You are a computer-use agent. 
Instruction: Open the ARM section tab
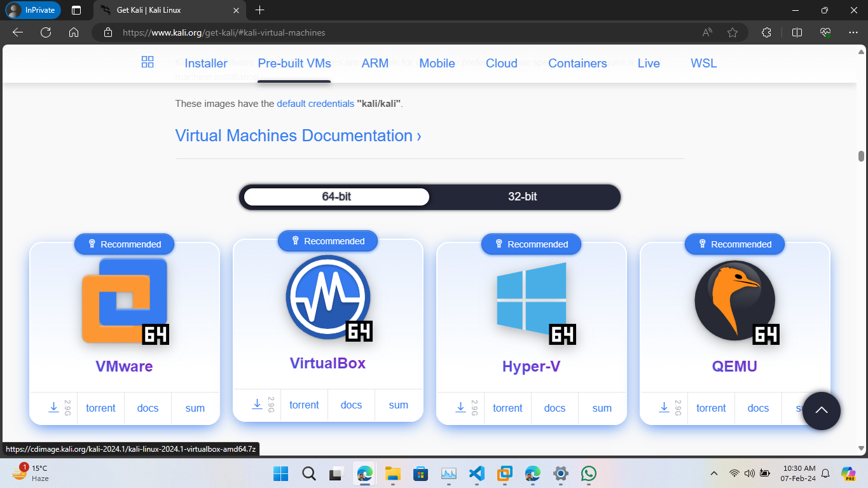pyautogui.click(x=375, y=63)
